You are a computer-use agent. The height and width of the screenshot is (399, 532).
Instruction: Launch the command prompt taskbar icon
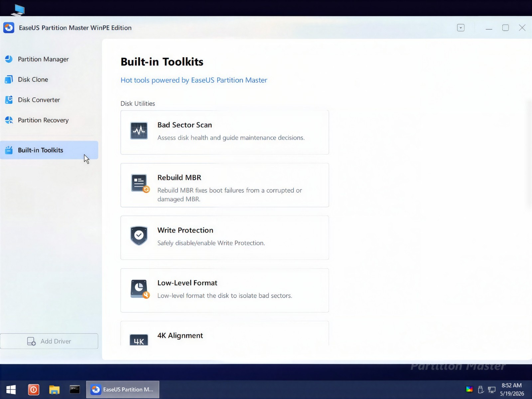click(75, 389)
